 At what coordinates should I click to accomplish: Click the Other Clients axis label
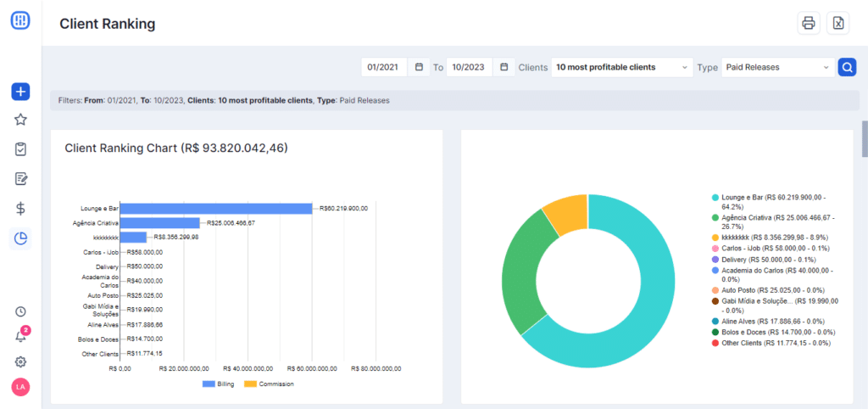tap(100, 354)
